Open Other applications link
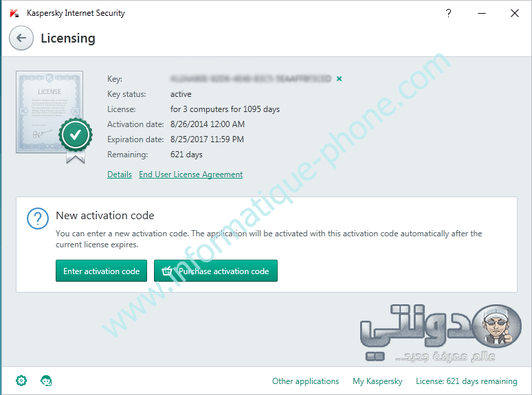 [305, 381]
